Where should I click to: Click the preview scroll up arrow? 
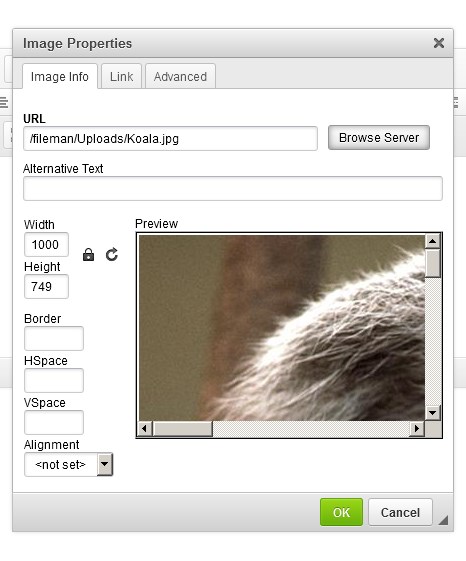432,241
